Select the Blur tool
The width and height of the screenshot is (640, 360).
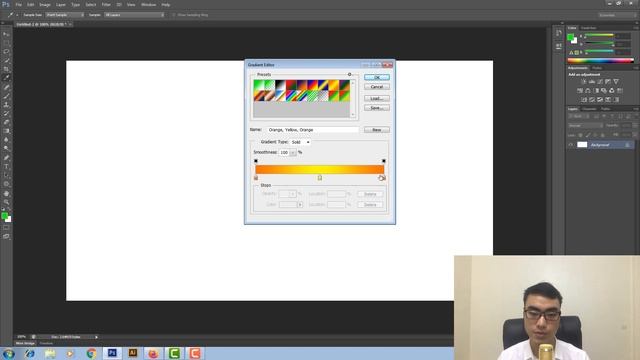6,140
